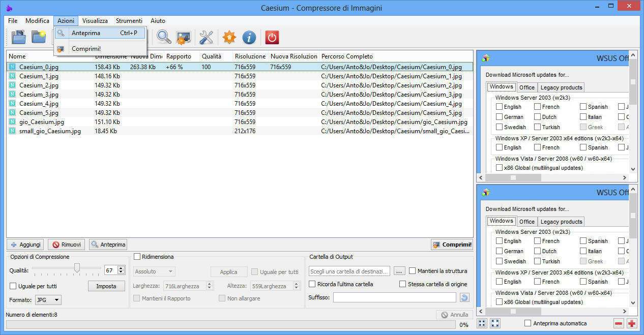Click the red power exit icon
The height and width of the screenshot is (335, 644).
coord(272,37)
